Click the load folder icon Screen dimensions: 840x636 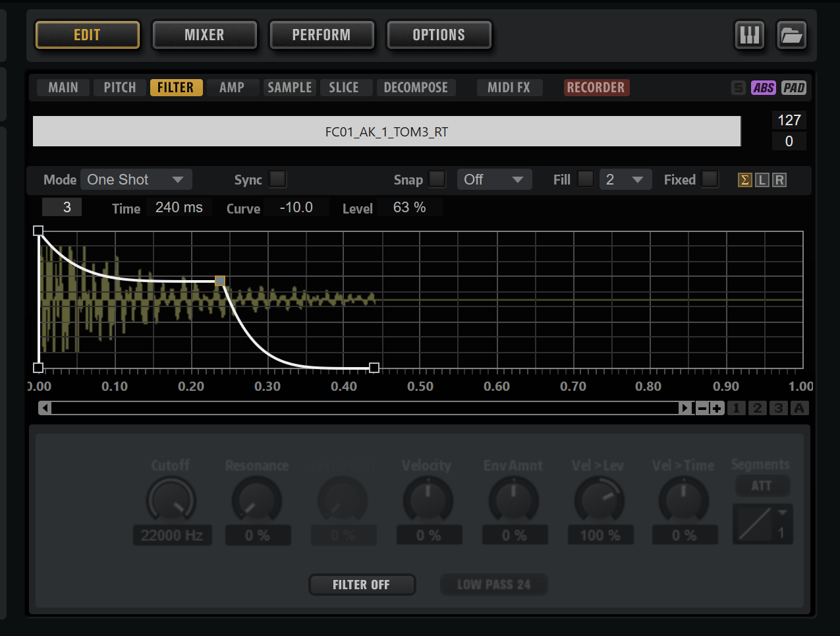click(x=791, y=35)
